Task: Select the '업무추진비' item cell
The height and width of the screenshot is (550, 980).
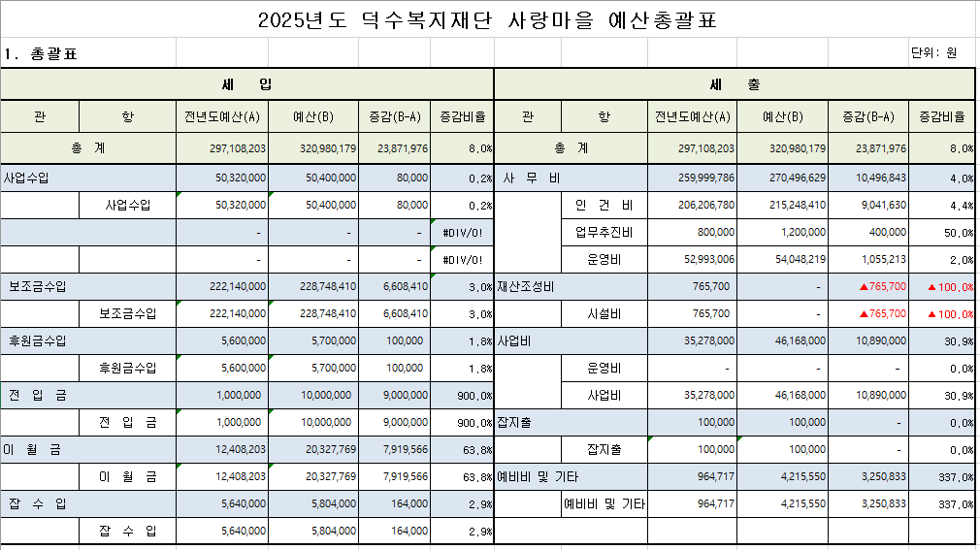Action: point(604,233)
